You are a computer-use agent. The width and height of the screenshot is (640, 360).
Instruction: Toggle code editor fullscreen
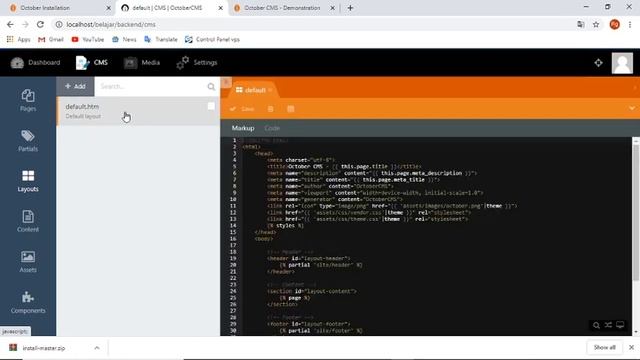620,325
